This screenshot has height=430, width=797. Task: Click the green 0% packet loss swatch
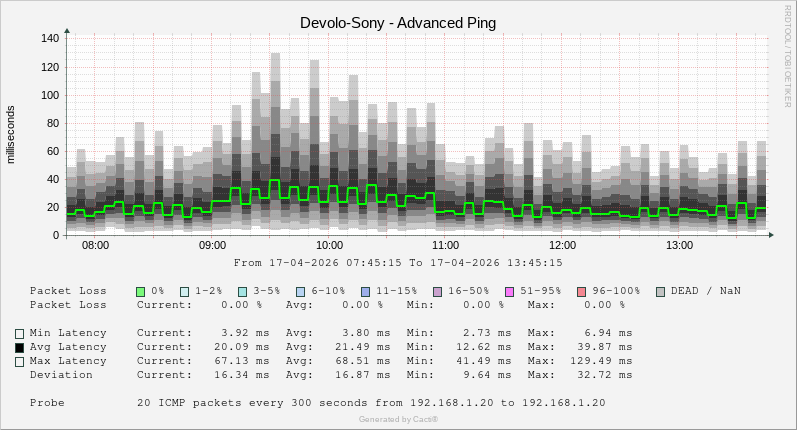[x=141, y=291]
